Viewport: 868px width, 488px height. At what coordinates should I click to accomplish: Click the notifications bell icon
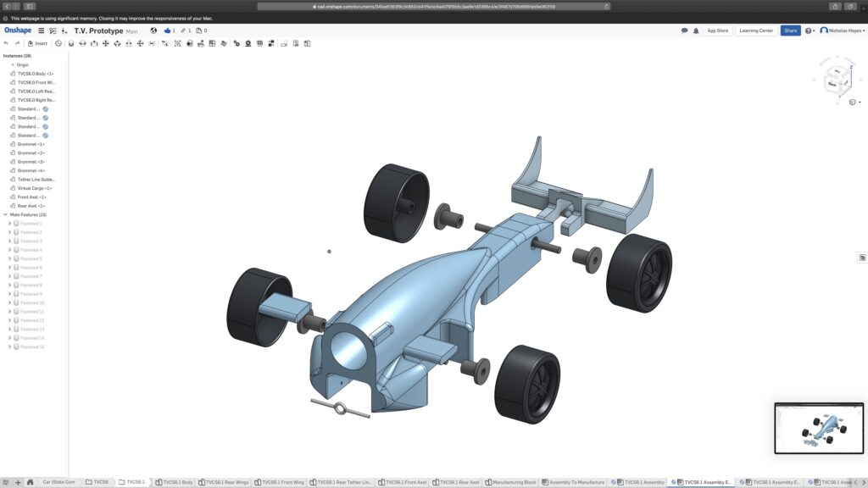[x=696, y=30]
